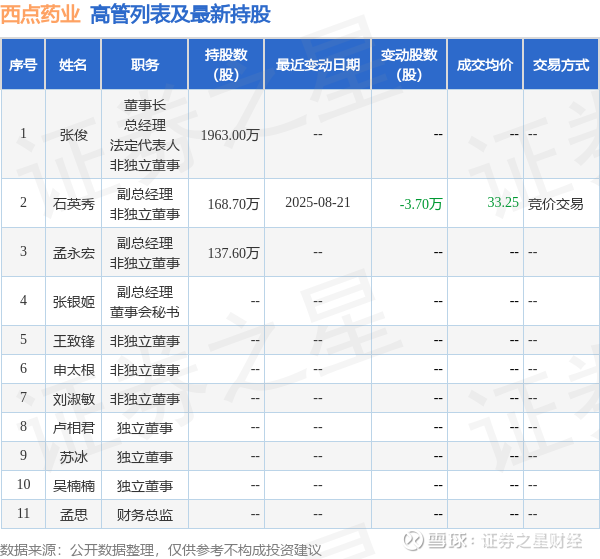Select the name 张俊
The width and height of the screenshot is (600, 559).
tap(73, 135)
